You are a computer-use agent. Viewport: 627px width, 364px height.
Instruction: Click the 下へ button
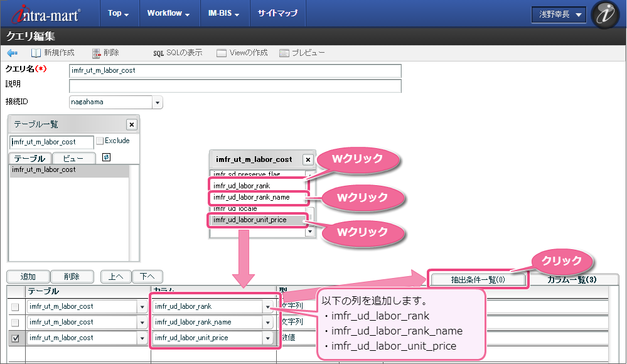click(147, 276)
